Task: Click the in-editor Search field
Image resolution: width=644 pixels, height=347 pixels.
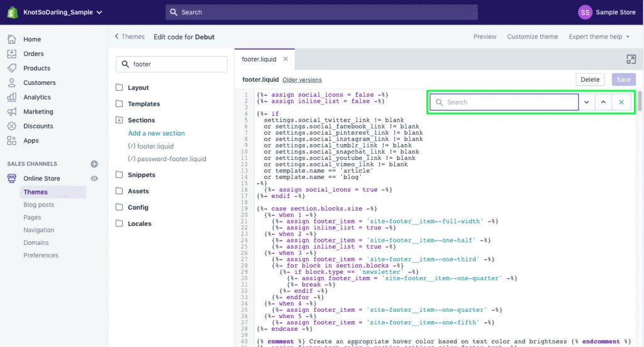Action: [x=504, y=103]
